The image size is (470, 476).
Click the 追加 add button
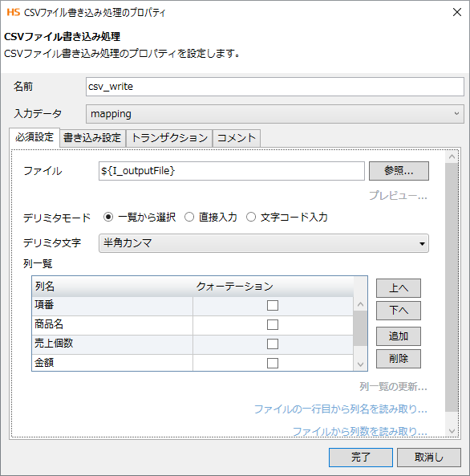tap(399, 336)
